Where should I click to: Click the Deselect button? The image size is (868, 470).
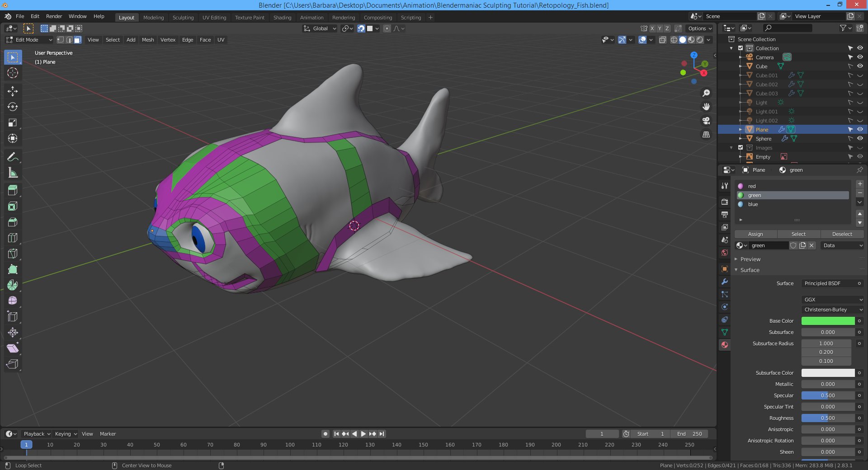click(842, 234)
